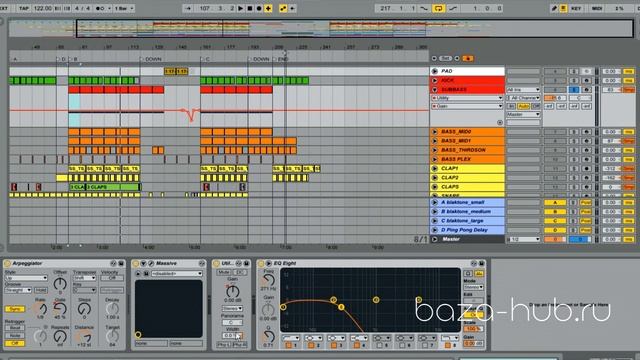Image resolution: width=640 pixels, height=360 pixels.
Task: Toggle the overdub plus button
Action: click(x=268, y=8)
